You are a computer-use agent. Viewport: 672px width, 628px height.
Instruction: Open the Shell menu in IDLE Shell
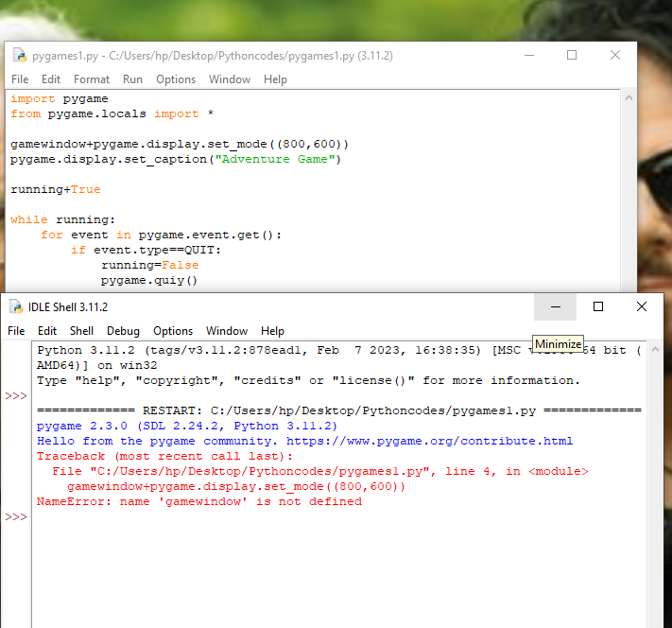click(81, 331)
